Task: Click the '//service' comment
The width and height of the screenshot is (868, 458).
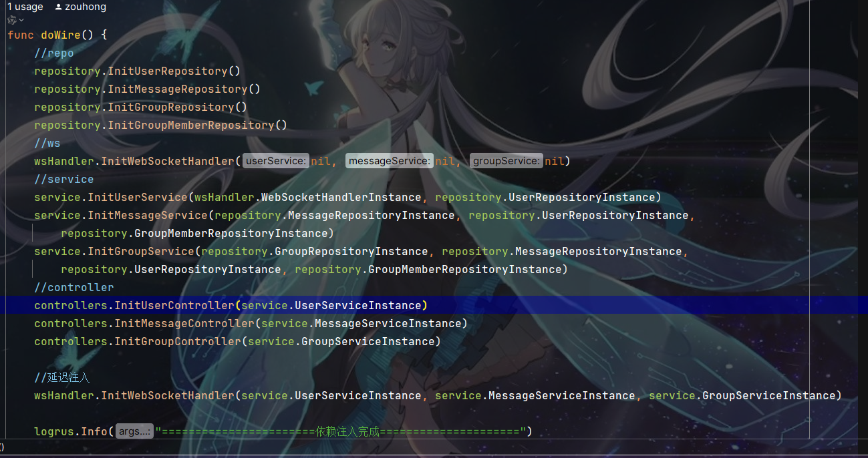Action: [64, 179]
